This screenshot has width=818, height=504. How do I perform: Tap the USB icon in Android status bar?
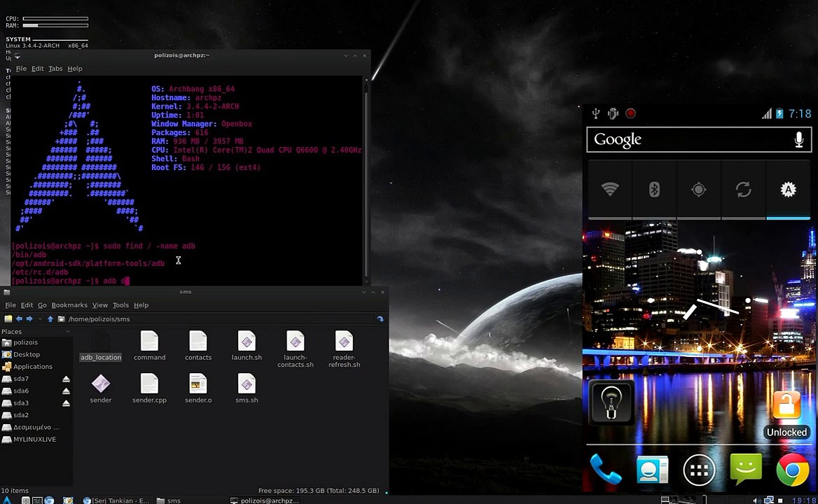(x=596, y=113)
